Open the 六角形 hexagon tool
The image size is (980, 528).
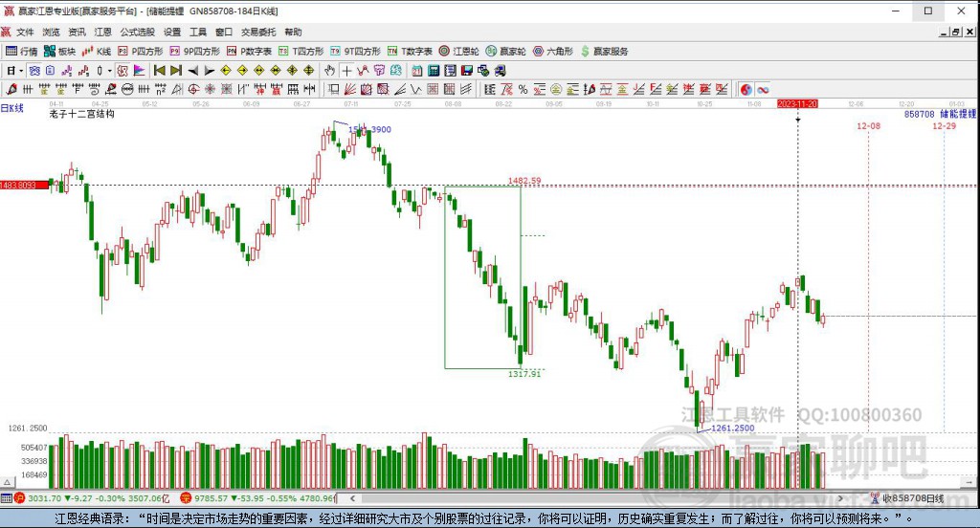coord(553,52)
